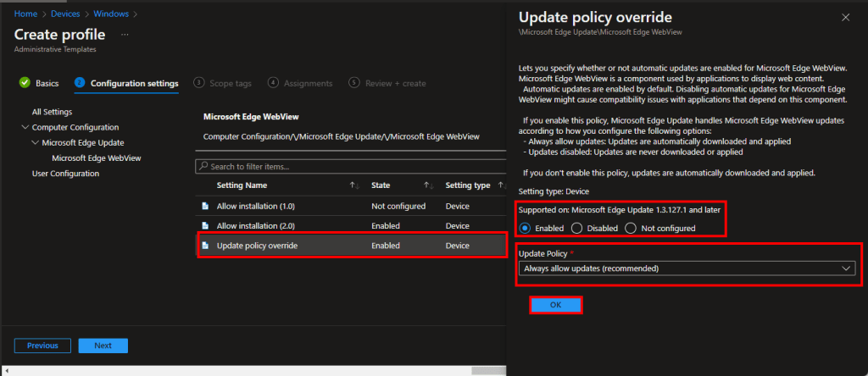Image resolution: width=868 pixels, height=376 pixels.
Task: Choose the Not configured radio option
Action: coord(630,228)
